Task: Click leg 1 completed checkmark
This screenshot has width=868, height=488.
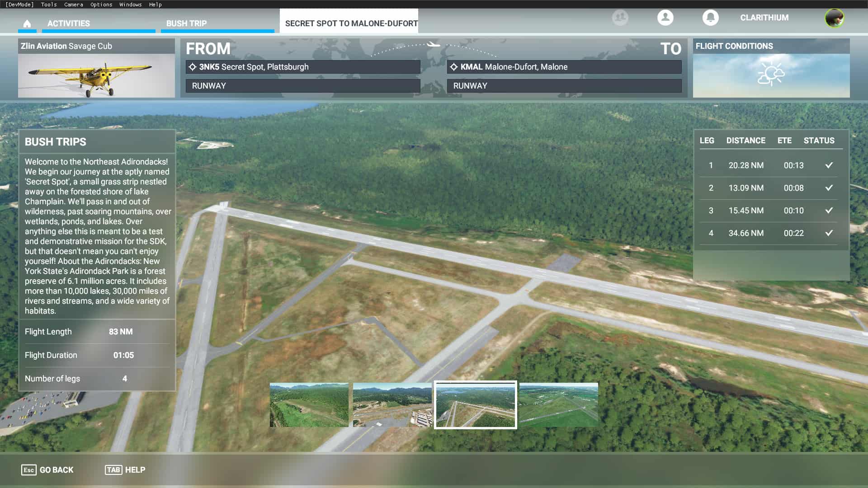Action: coord(829,165)
